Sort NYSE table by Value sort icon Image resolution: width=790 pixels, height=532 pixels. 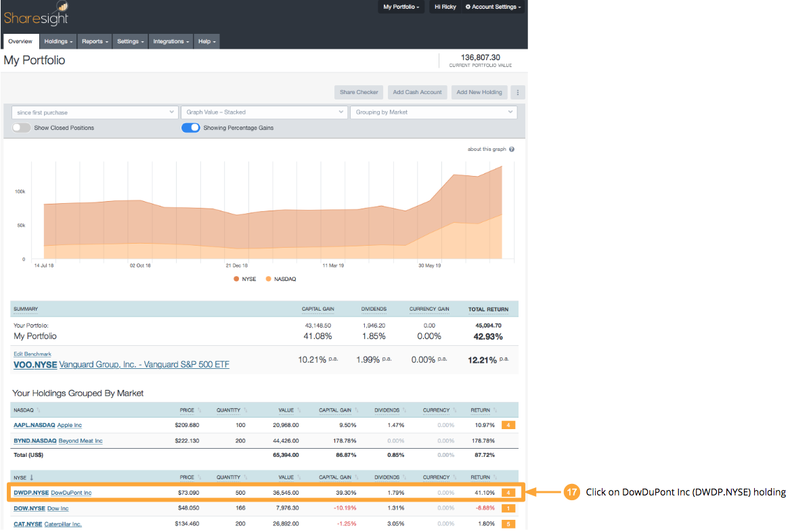[x=299, y=477]
